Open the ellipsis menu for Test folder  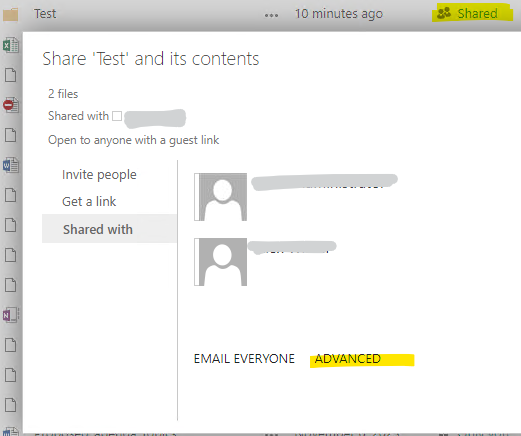tap(271, 15)
